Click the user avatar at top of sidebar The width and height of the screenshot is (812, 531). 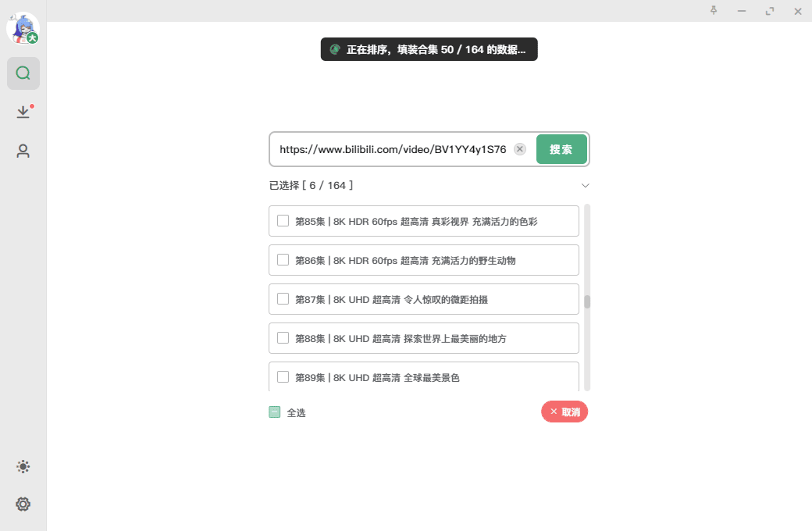coord(23,29)
